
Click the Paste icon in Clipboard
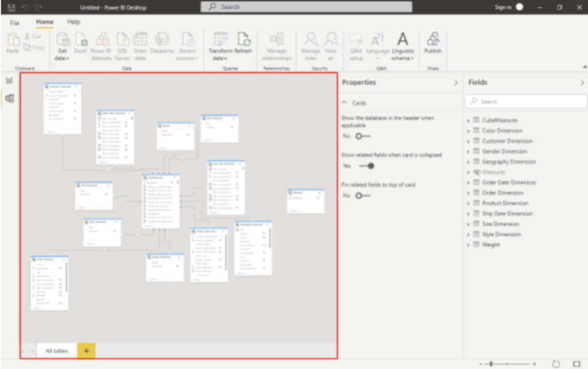point(13,40)
